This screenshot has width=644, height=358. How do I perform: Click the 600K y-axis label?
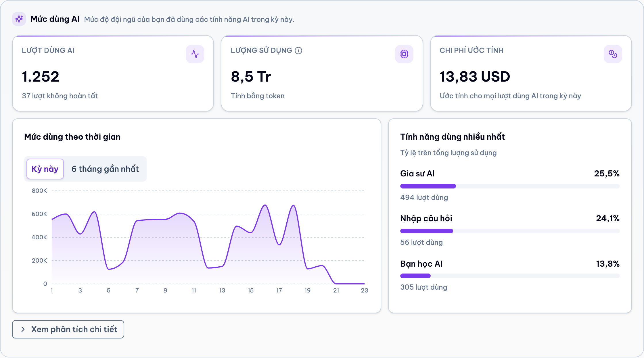click(x=39, y=214)
